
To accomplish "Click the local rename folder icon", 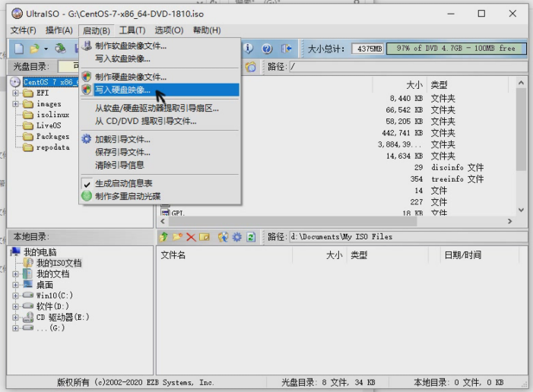I will (205, 237).
